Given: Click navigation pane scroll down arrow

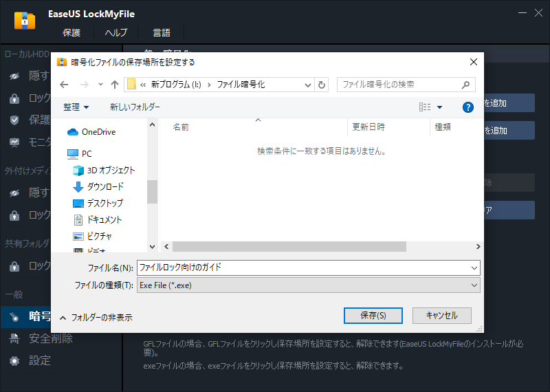Looking at the screenshot, I should [x=152, y=247].
